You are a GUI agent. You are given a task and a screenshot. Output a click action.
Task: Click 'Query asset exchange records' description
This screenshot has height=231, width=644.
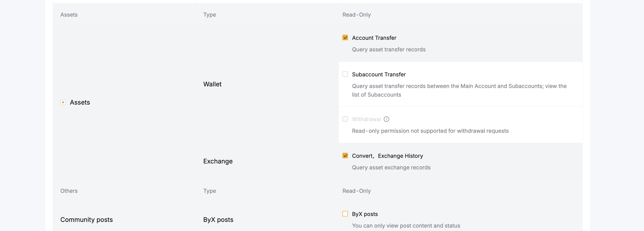pos(391,167)
